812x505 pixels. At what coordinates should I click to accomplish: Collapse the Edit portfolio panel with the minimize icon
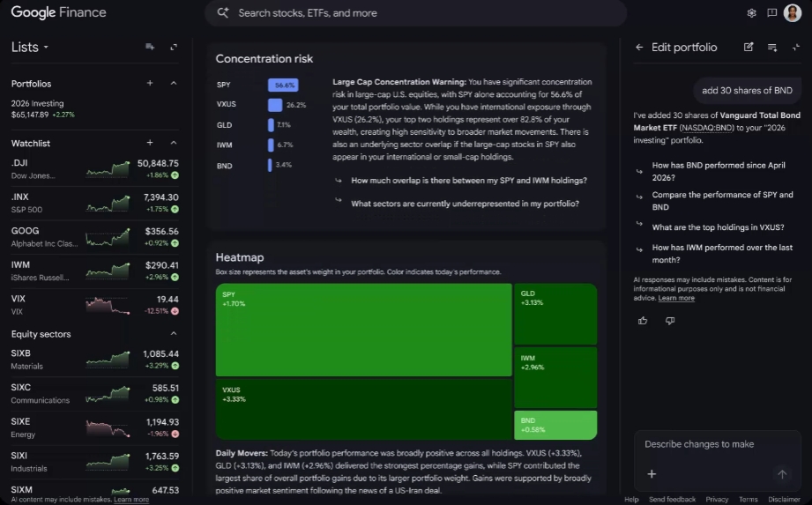click(796, 47)
